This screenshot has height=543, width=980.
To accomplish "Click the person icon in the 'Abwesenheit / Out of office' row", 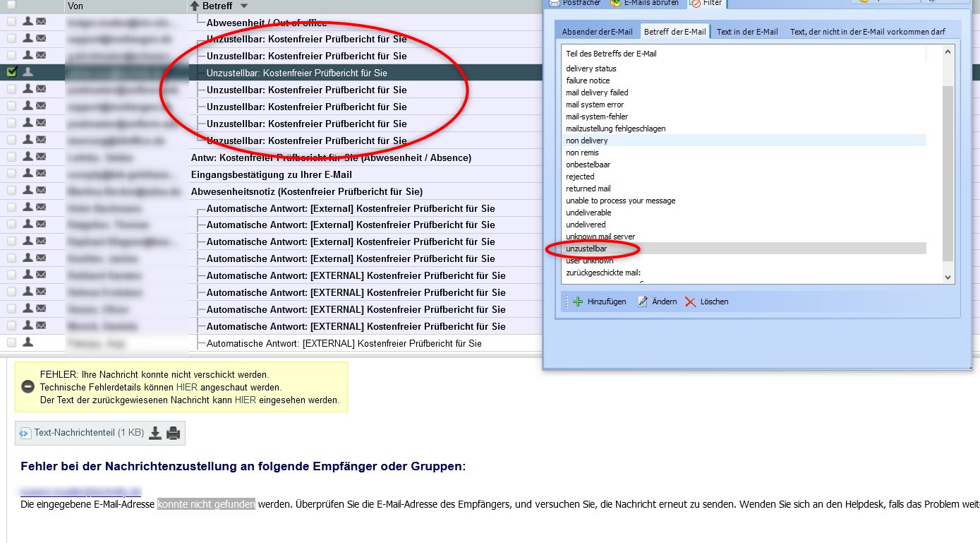I will point(28,21).
